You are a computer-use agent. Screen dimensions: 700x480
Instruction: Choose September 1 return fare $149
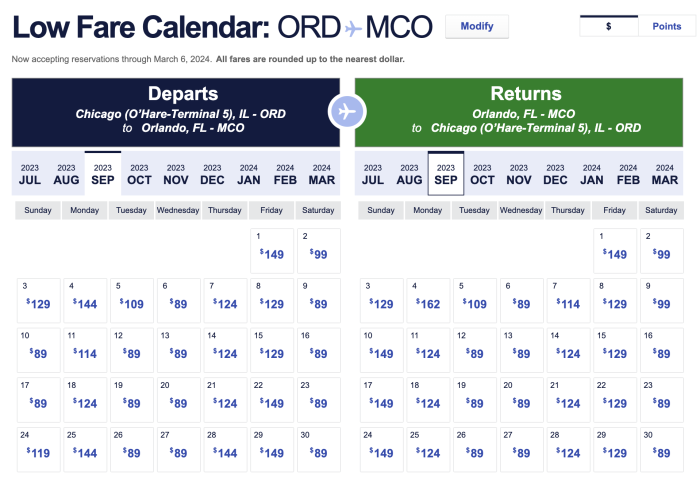tap(615, 249)
